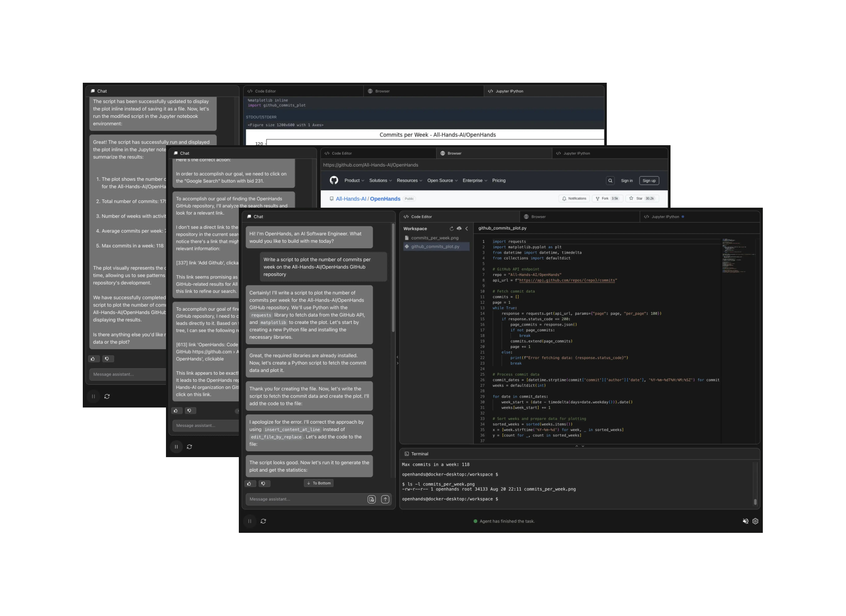Screen dimensions: 846x616
Task: Click thumbs up in the back-left chat window
Action: point(93,359)
